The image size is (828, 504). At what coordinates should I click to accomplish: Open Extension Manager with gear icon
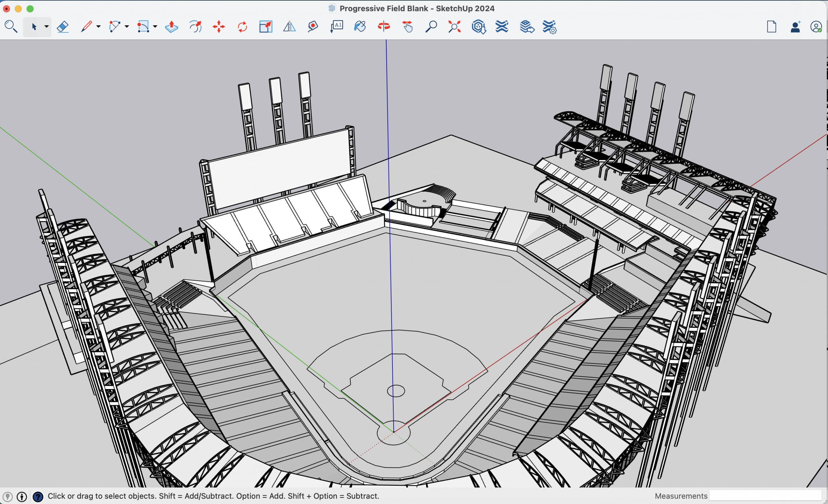pos(549,27)
